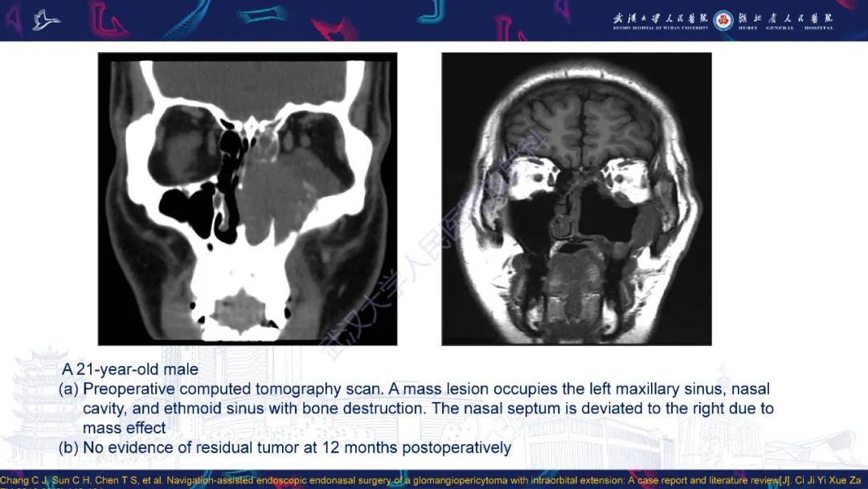Click the white bird logo at top left
The image size is (868, 489).
[45, 20]
